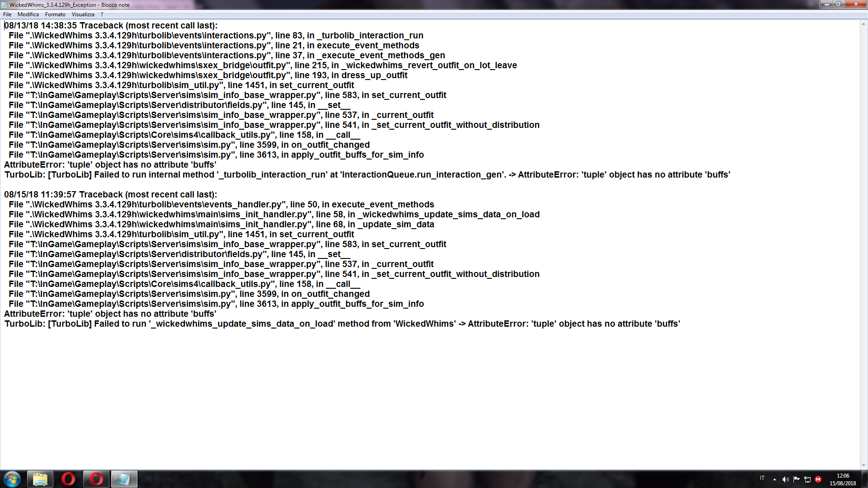
Task: Open the Visualizza menu
Action: (x=83, y=14)
